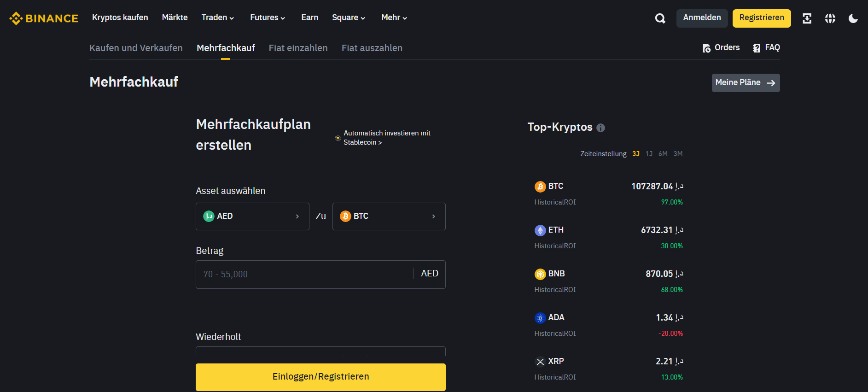Click the Registrieren button

click(x=762, y=18)
